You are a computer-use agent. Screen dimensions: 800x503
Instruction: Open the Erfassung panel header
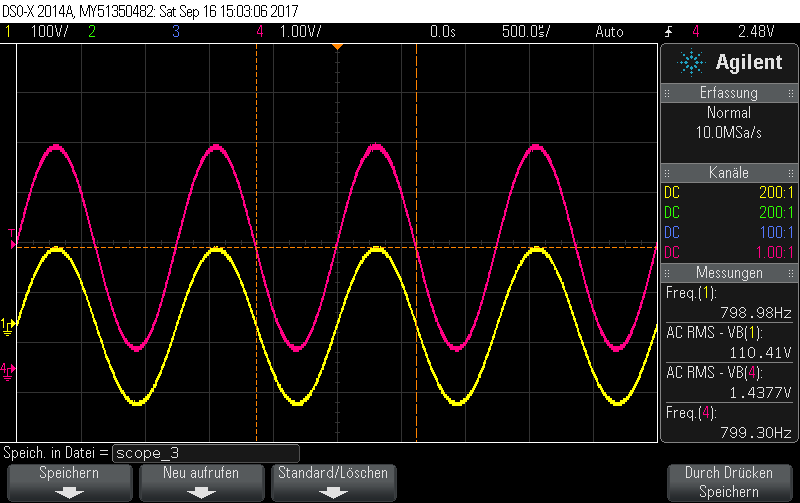[x=729, y=93]
